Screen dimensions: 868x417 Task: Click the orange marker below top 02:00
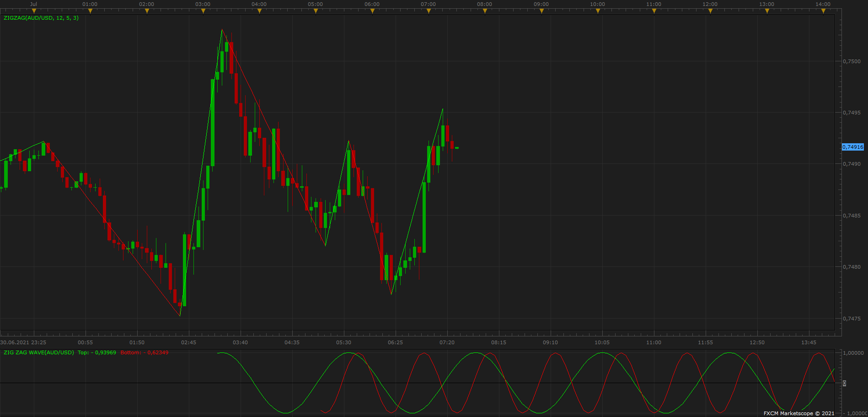pos(147,11)
